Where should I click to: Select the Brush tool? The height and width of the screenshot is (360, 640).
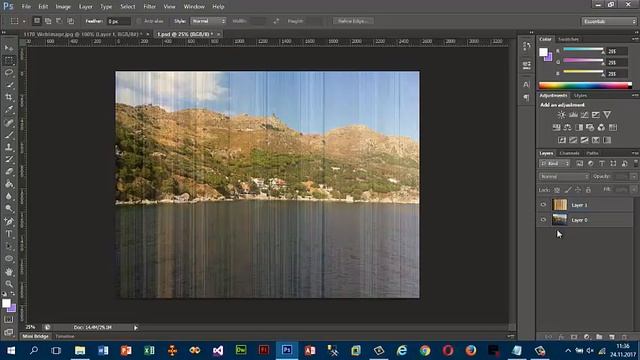coord(9,135)
